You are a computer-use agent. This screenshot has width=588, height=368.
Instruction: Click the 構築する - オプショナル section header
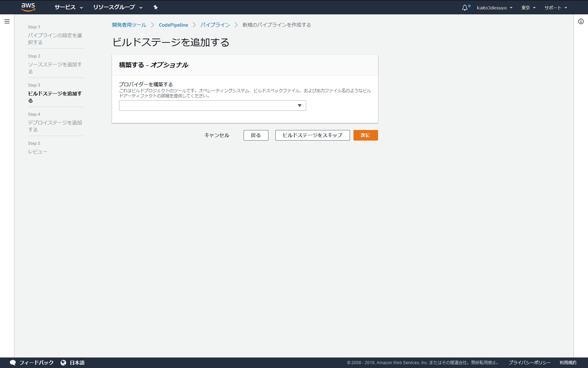[x=154, y=65]
